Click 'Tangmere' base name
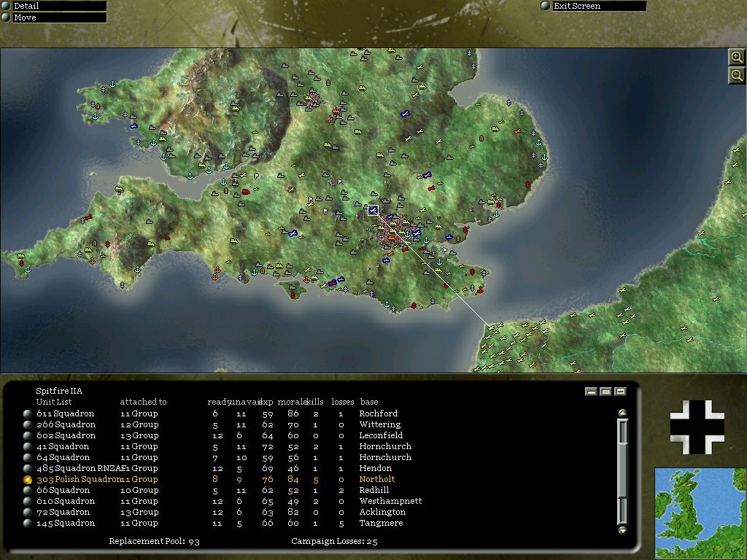The image size is (747, 560). [381, 523]
